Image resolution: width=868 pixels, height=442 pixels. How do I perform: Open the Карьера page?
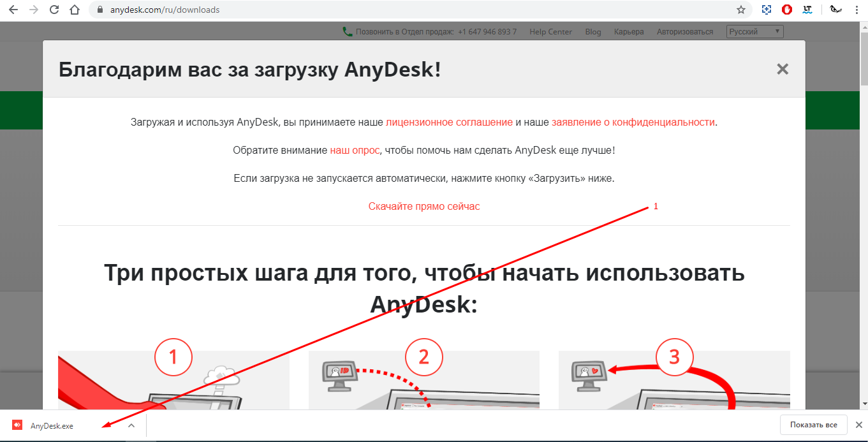click(629, 31)
